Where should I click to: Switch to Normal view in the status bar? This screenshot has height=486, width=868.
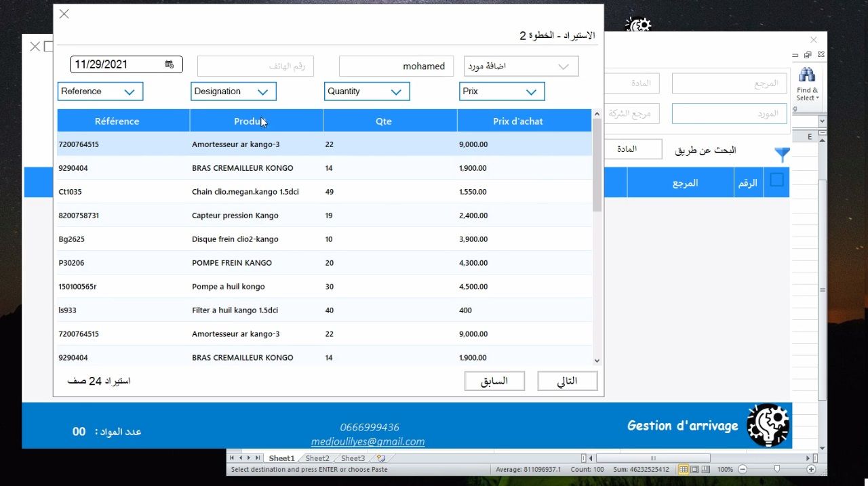click(x=684, y=468)
